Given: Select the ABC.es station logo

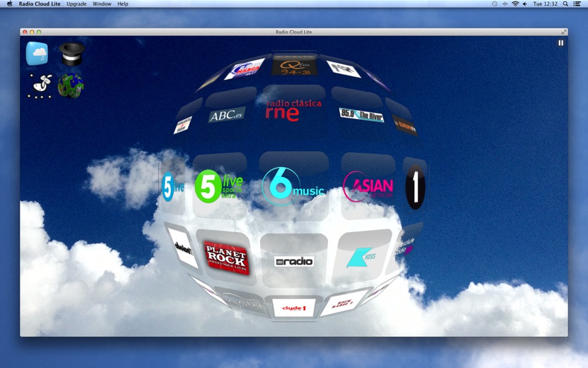Looking at the screenshot, I should (227, 115).
